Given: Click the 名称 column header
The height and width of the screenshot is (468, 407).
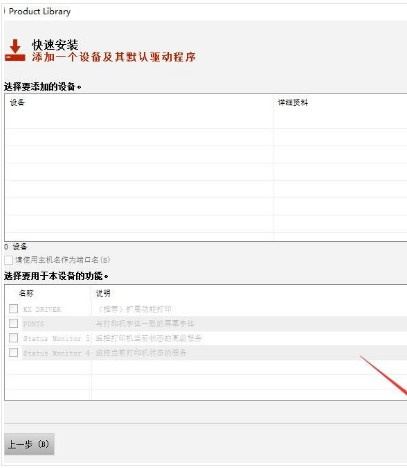Looking at the screenshot, I should point(26,293).
